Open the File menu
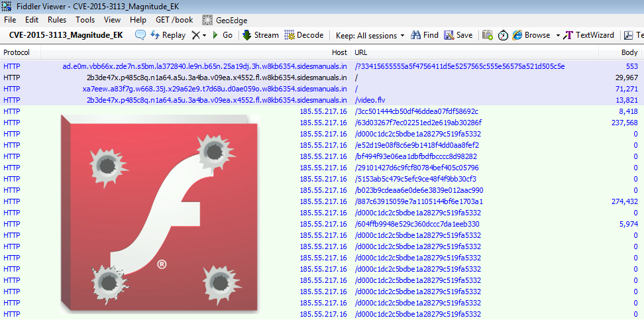Screen dimensions: 644x322 click(10, 20)
